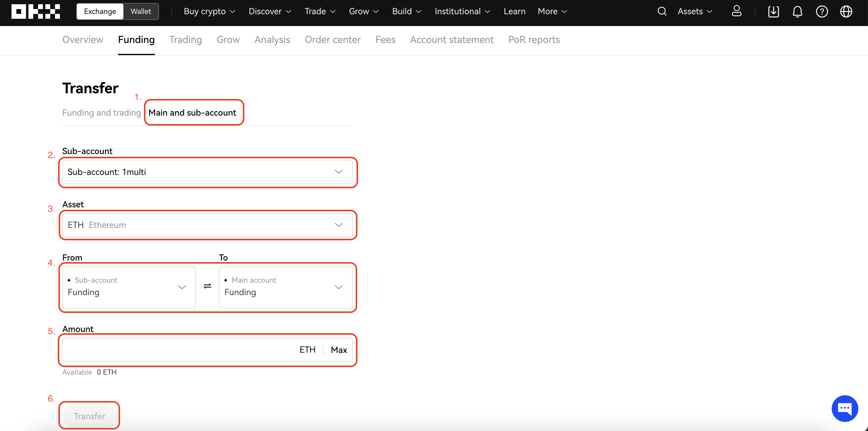Viewport: 868px width, 431px height.
Task: Open the To Main account Funding dropdown
Action: tap(286, 287)
